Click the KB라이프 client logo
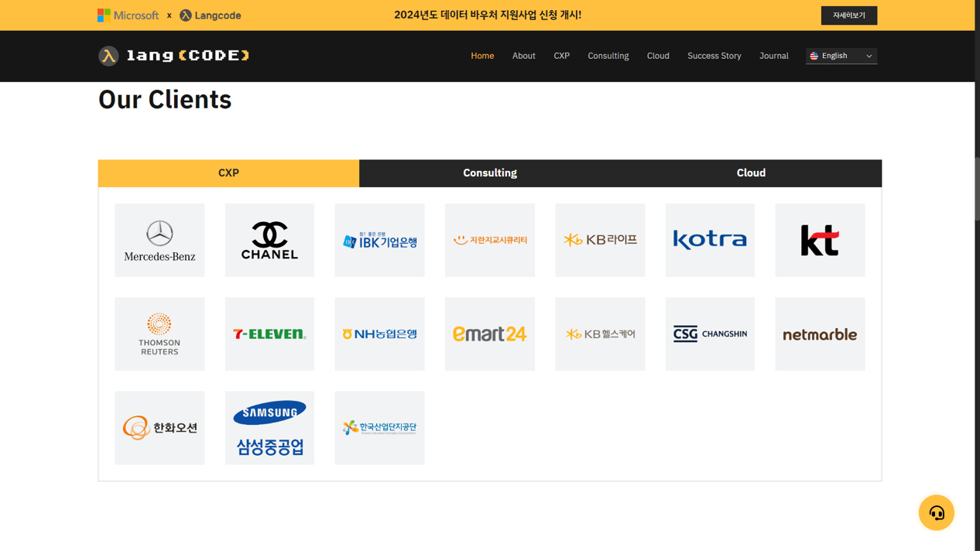This screenshot has width=980, height=551. click(x=600, y=240)
